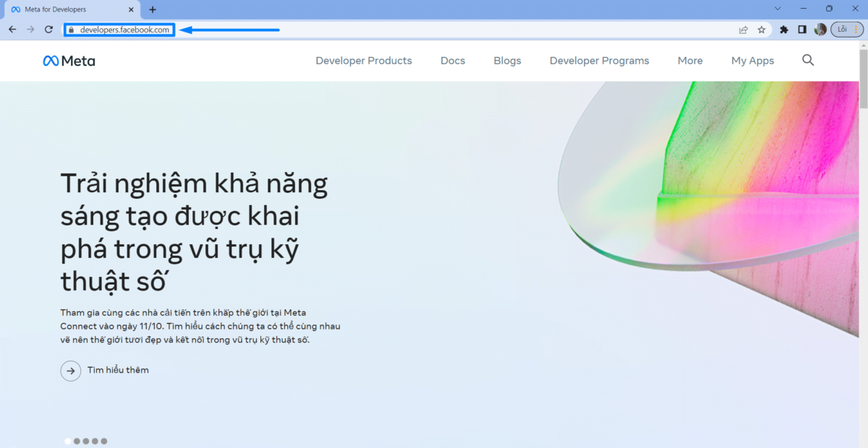Open the Docs menu item
Screen dimensions: 868x448
click(x=453, y=61)
